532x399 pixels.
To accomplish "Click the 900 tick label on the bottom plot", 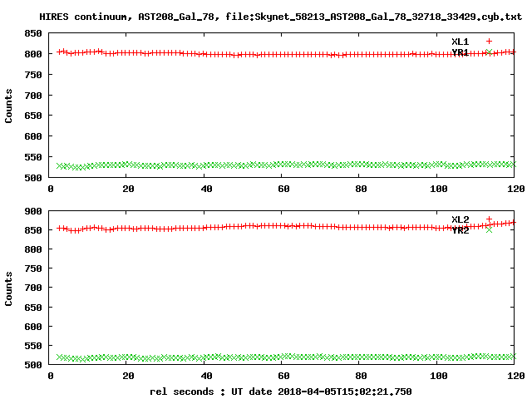I will pyautogui.click(x=33, y=211).
